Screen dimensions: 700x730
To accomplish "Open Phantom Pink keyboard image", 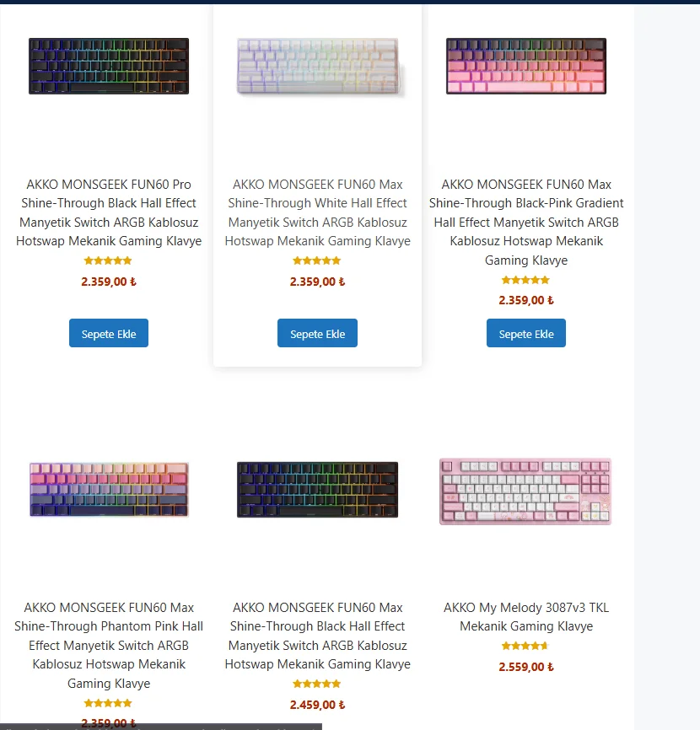I will coord(109,489).
